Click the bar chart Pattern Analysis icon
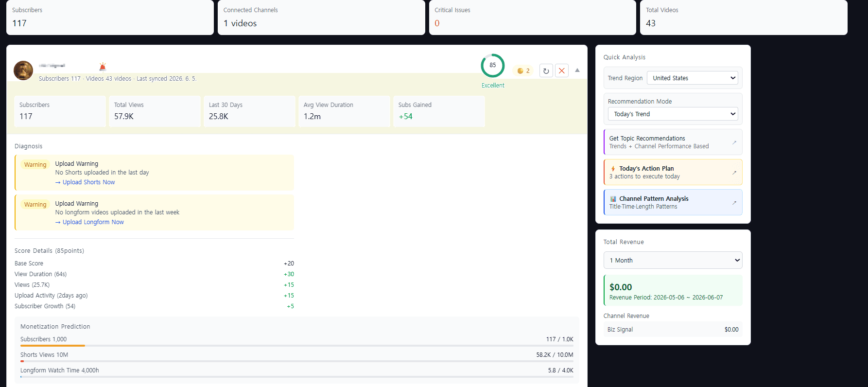 [x=613, y=199]
